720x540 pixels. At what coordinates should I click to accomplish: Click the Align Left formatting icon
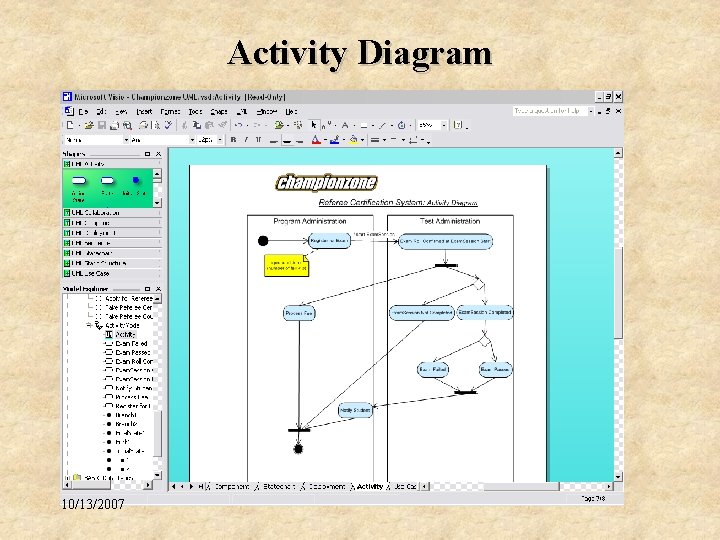pos(274,141)
